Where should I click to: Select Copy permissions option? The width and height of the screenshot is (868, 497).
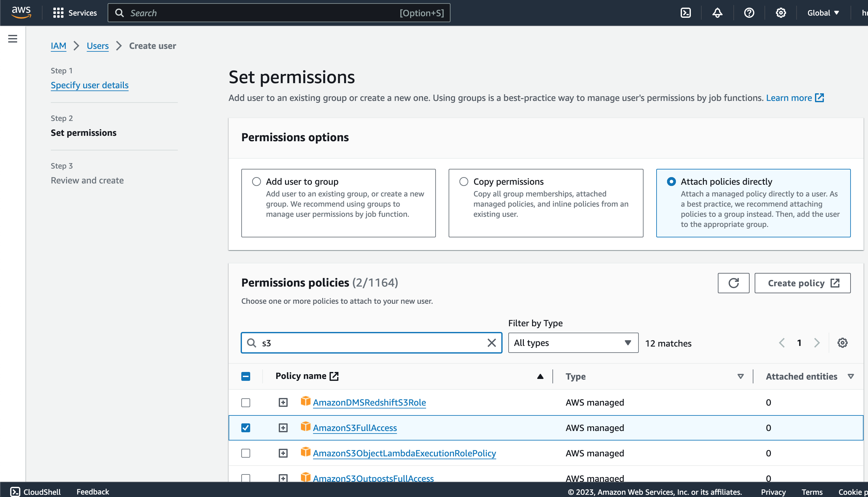pyautogui.click(x=464, y=182)
